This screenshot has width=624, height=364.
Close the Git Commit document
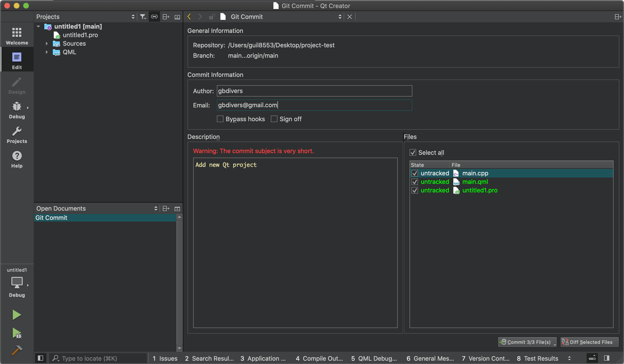pos(350,17)
